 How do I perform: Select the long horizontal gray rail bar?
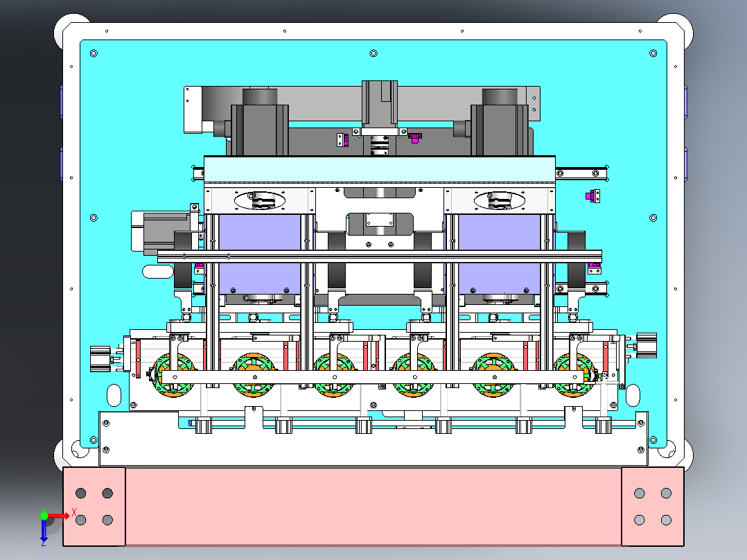380,256
